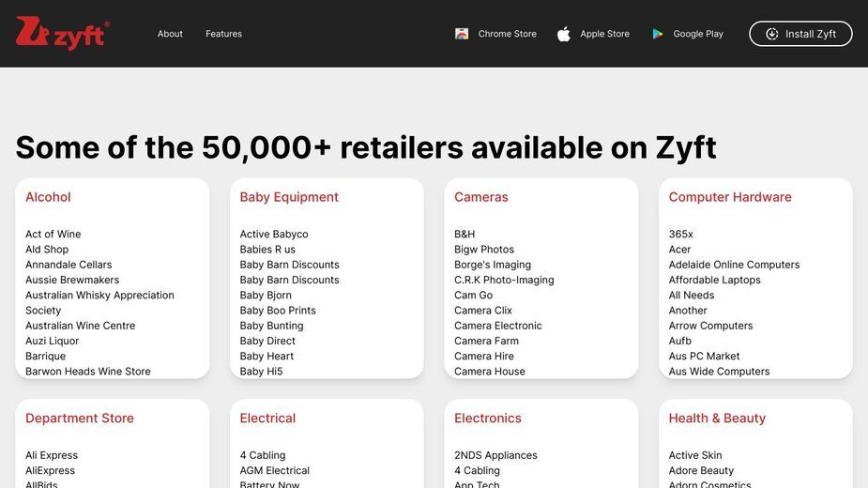Screen dimensions: 868x488
Task: Click the Apple logo icon
Action: coord(564,34)
